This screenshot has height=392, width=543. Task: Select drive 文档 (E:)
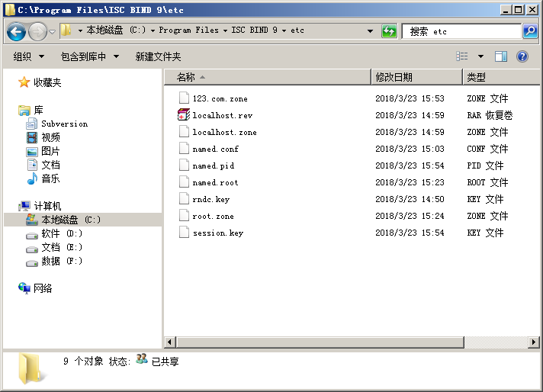[x=62, y=247]
